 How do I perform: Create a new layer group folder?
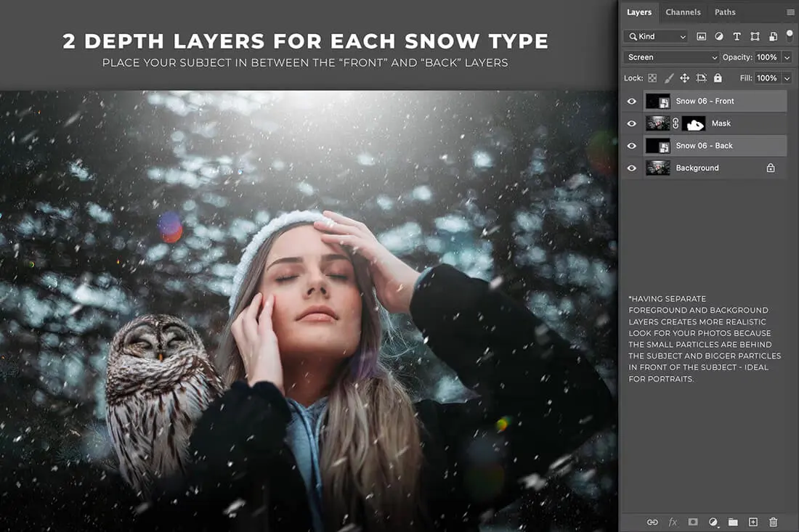pos(733,522)
